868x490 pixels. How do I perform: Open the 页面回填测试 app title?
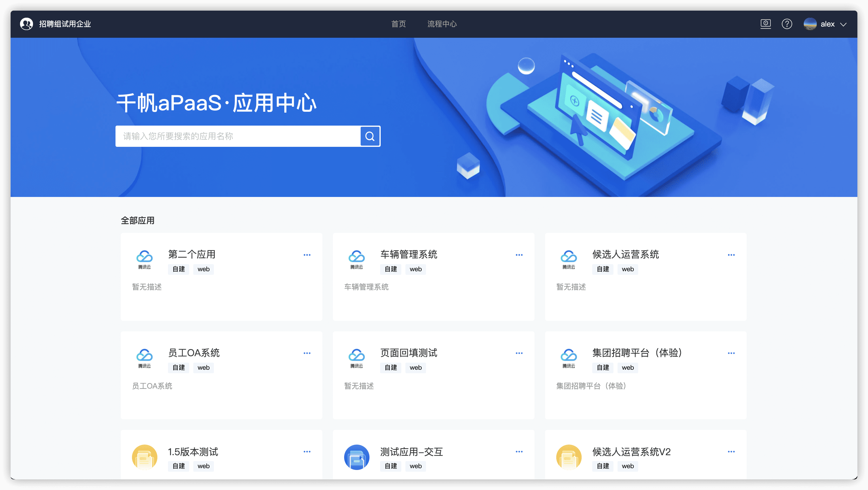point(409,353)
